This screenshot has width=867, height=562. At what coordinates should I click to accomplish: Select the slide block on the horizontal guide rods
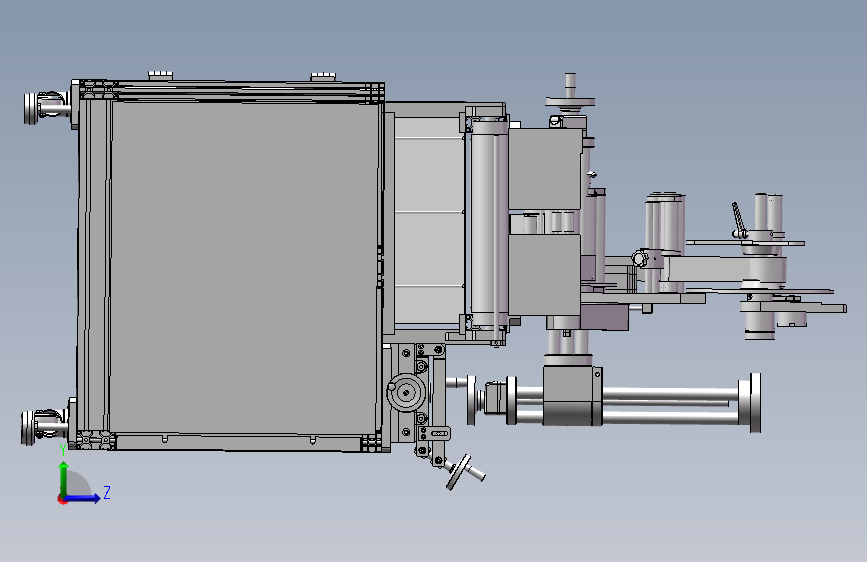(x=572, y=396)
